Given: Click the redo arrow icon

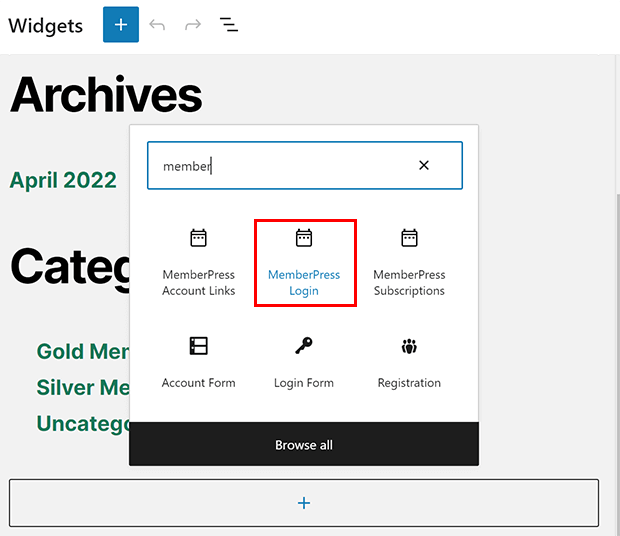Looking at the screenshot, I should [193, 25].
